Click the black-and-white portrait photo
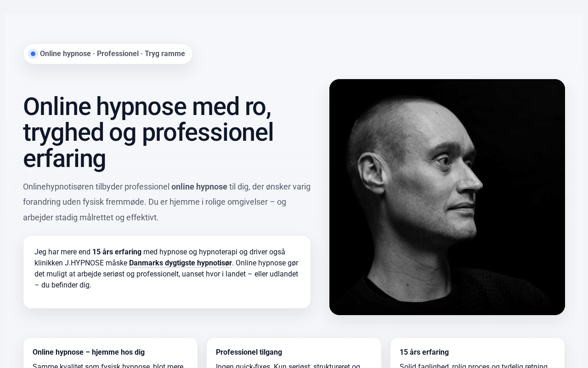This screenshot has width=588, height=368. (x=447, y=197)
